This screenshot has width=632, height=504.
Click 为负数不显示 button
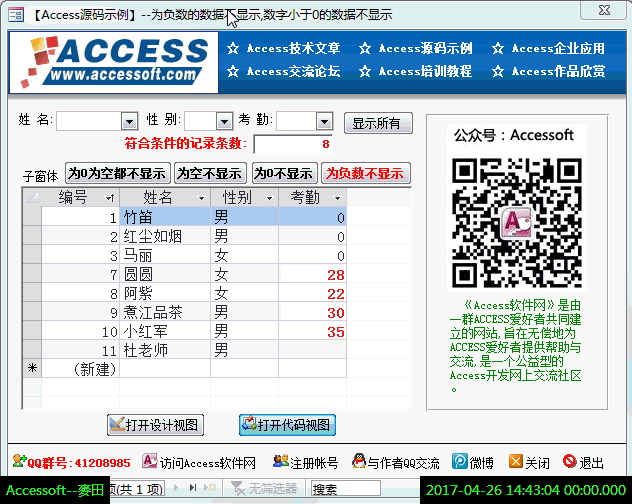[x=366, y=173]
